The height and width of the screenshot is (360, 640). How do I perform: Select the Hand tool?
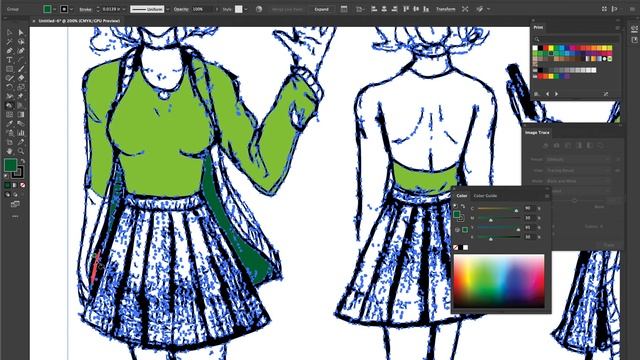click(9, 151)
